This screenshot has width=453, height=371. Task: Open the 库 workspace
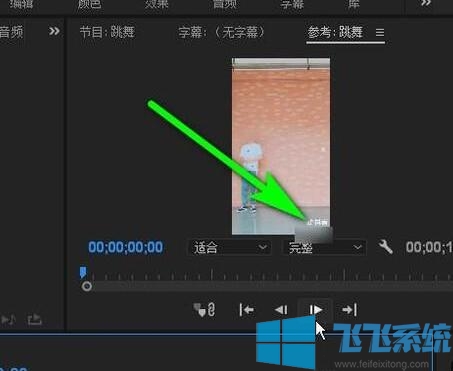(354, 4)
